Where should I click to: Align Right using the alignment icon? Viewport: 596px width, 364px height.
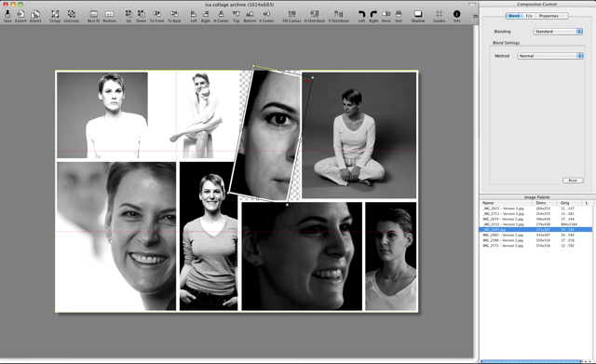(206, 16)
